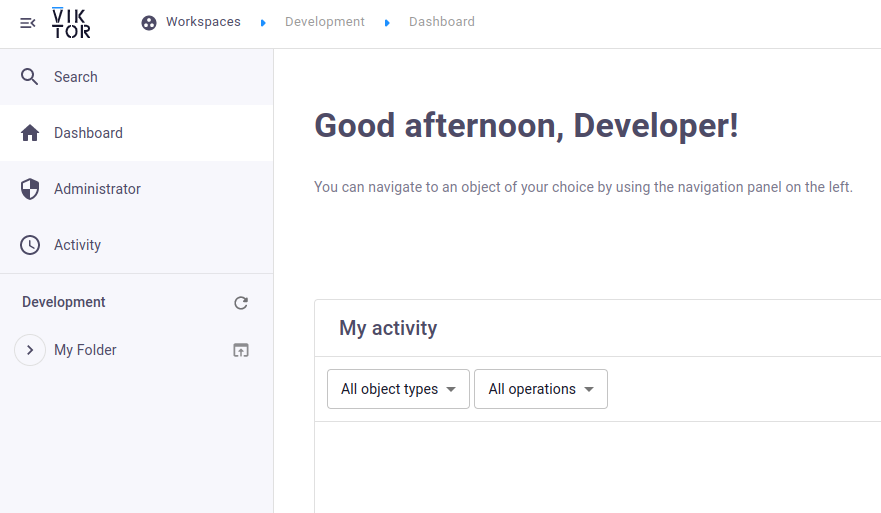Open the All object types dropdown
Screen dimensions: 881x513
pyautogui.click(x=398, y=389)
